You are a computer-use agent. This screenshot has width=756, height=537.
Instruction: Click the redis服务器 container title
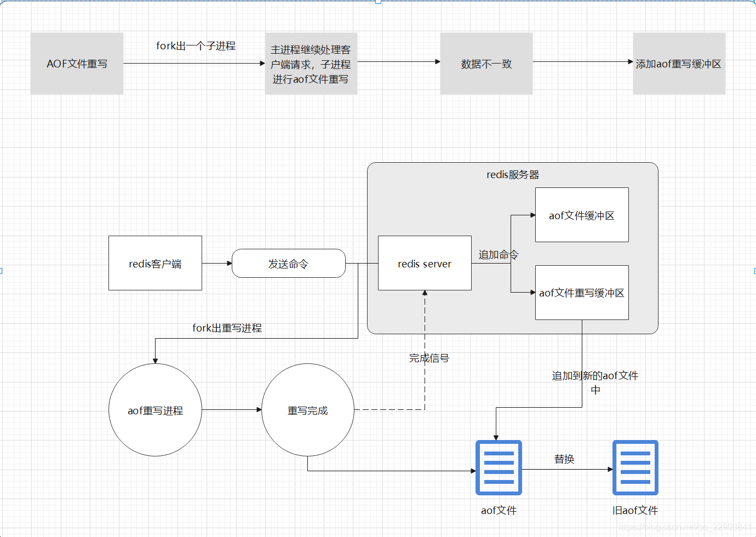point(513,175)
